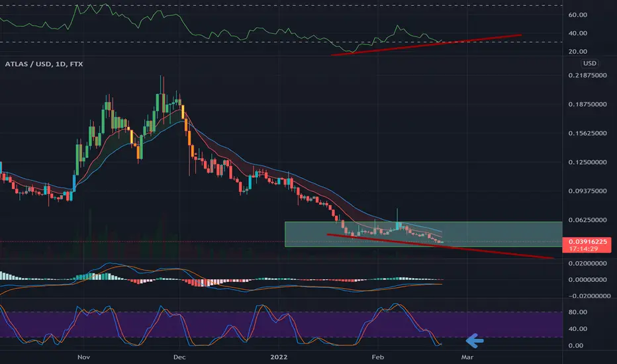Click the 60.00 level on RSI scale

[x=578, y=15]
